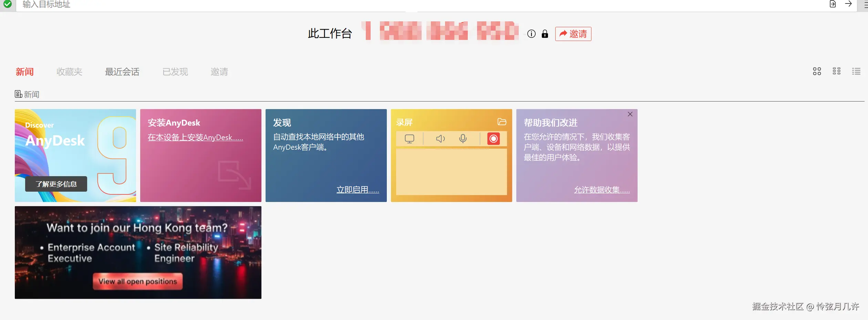Switch to small tile view
The image size is (868, 320).
837,71
